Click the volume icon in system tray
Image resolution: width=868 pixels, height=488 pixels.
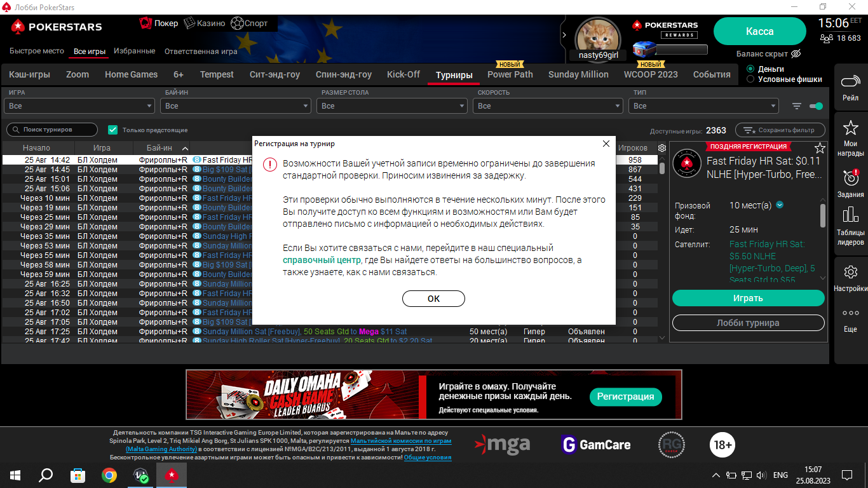tap(762, 475)
